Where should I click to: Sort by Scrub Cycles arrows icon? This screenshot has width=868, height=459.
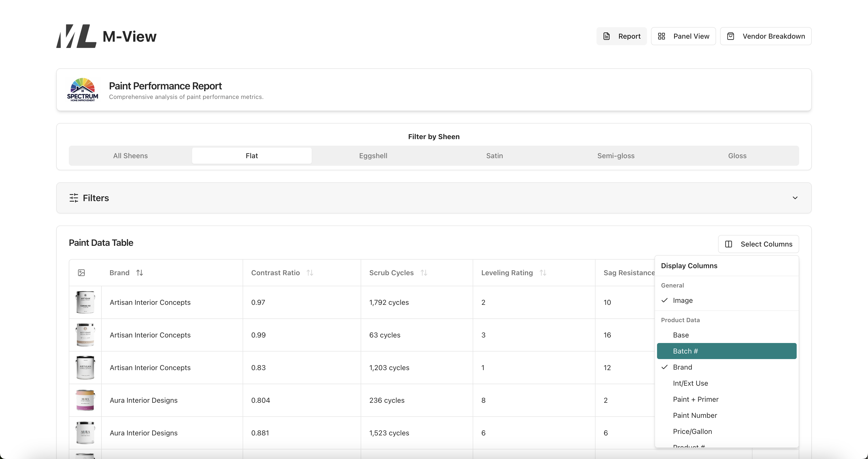pyautogui.click(x=424, y=272)
